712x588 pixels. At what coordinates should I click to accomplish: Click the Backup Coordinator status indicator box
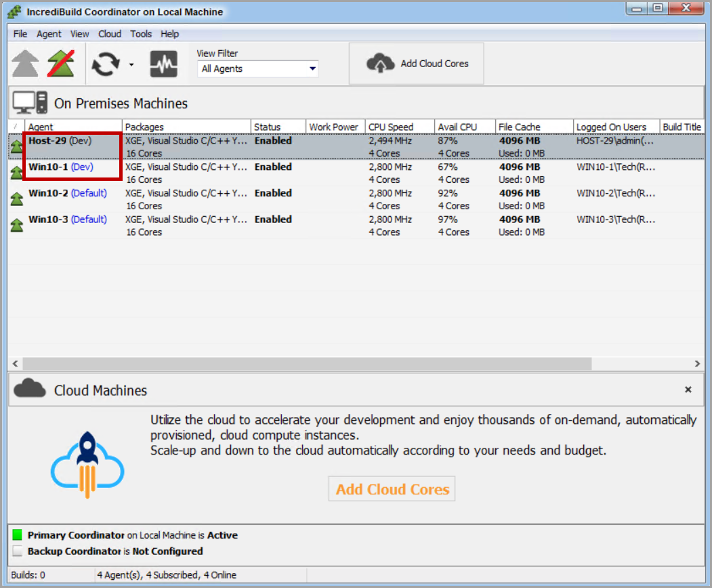point(18,551)
